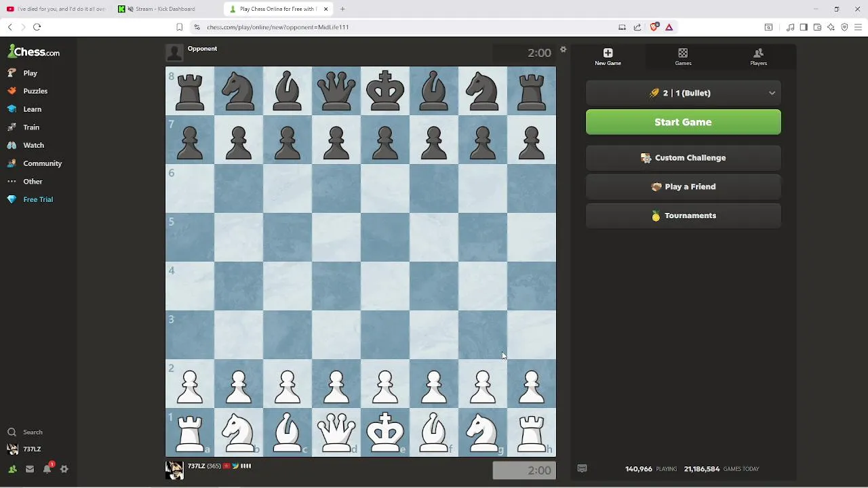The image size is (868, 488).
Task: Select the white knight on g1
Action: tap(483, 432)
